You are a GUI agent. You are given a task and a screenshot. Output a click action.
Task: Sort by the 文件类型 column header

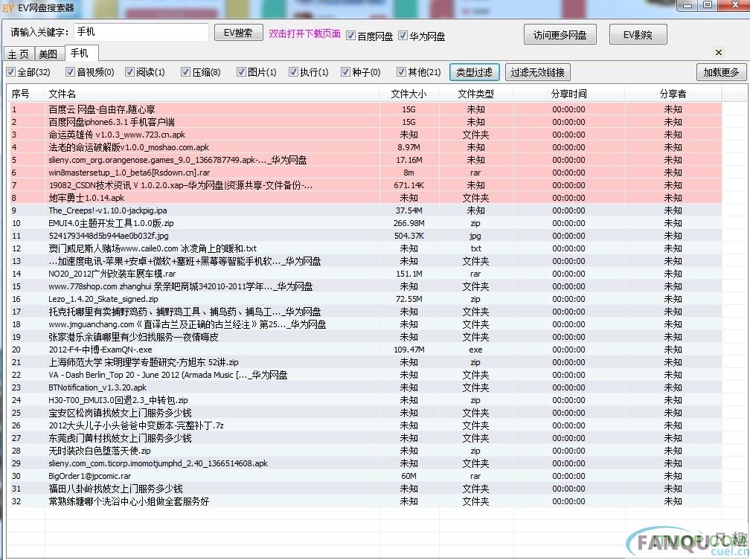(x=476, y=94)
